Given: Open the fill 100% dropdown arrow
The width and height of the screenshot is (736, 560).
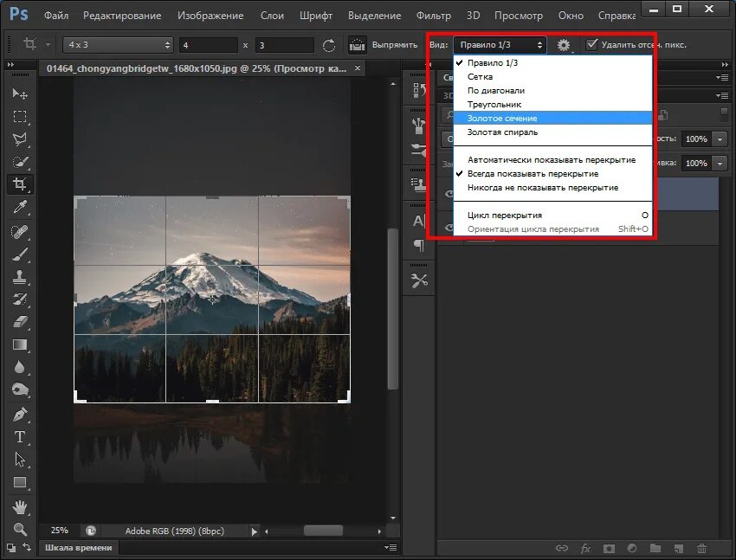Looking at the screenshot, I should point(720,164).
